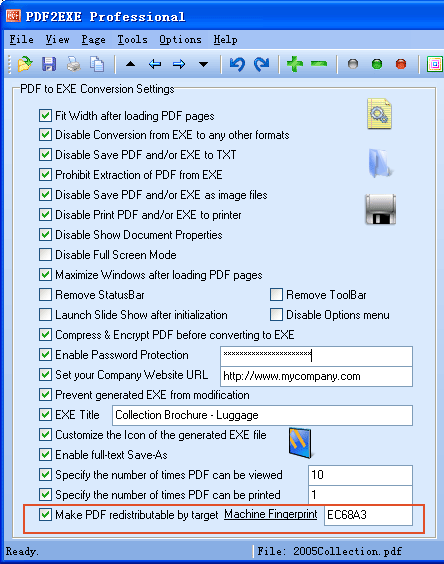Screen dimensions: 444x564
Task: Toggle Disable Conversion from EXE to other formats
Action: (45, 135)
